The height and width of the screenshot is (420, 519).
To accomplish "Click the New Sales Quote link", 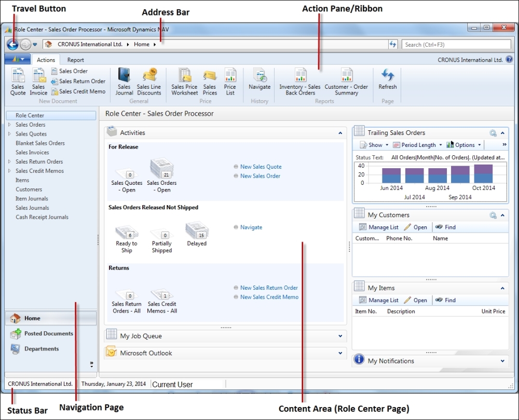I will coord(261,167).
